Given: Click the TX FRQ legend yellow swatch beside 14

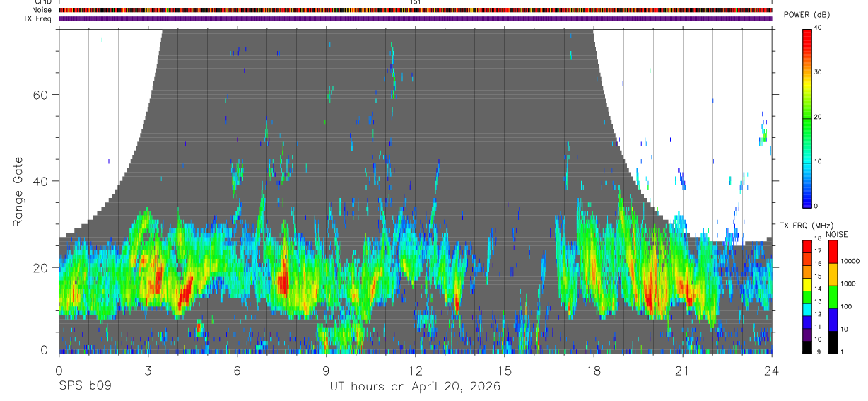Looking at the screenshot, I should [x=807, y=284].
